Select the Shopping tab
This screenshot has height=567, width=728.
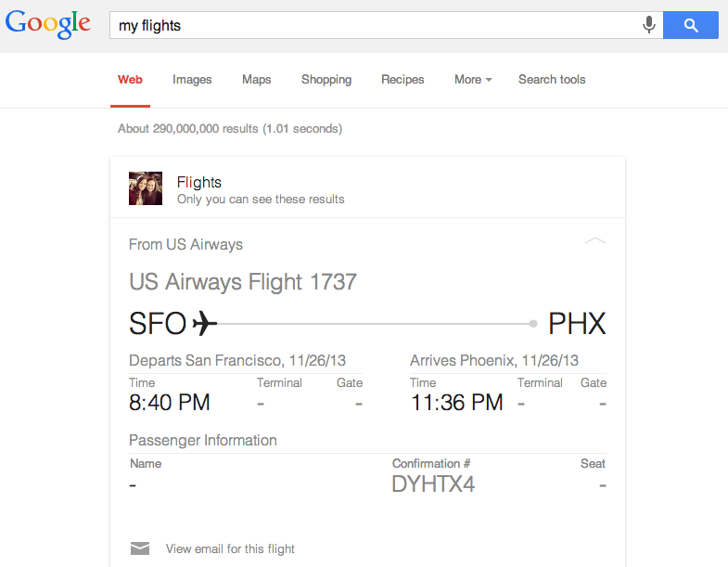pos(326,80)
